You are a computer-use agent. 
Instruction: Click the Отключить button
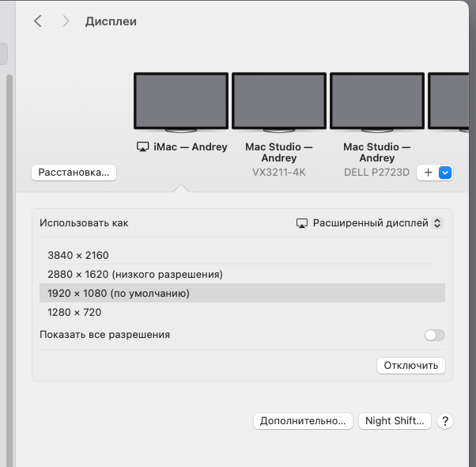pos(411,366)
